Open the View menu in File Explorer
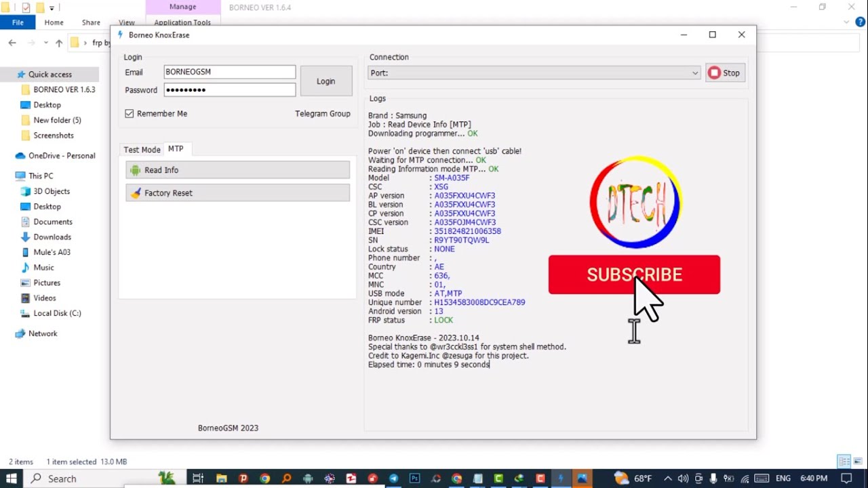The width and height of the screenshot is (868, 488). 126,22
